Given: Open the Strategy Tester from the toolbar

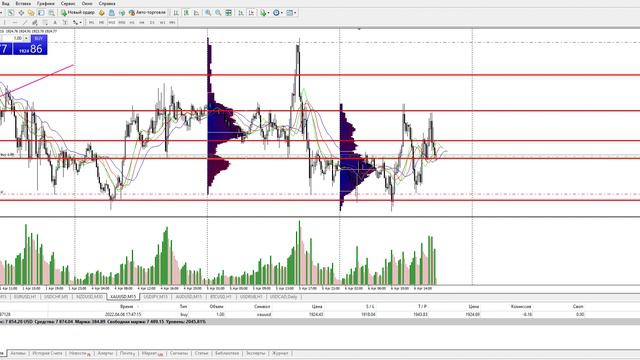Looking at the screenshot, I should (51, 13).
